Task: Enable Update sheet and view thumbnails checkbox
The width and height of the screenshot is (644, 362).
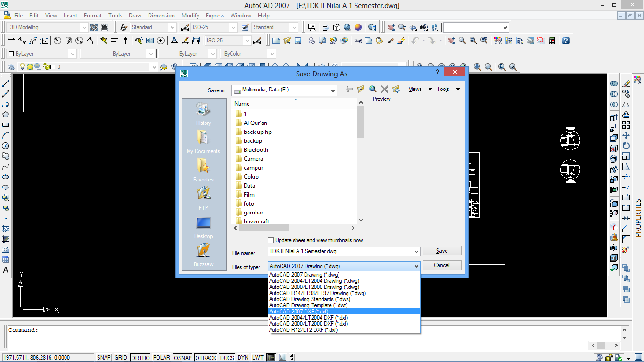Action: pos(271,240)
